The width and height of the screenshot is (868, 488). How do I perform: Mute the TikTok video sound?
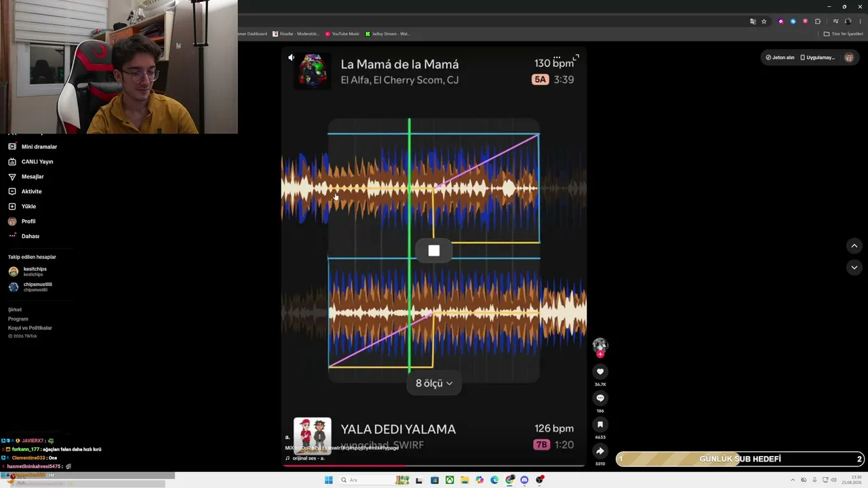292,58
